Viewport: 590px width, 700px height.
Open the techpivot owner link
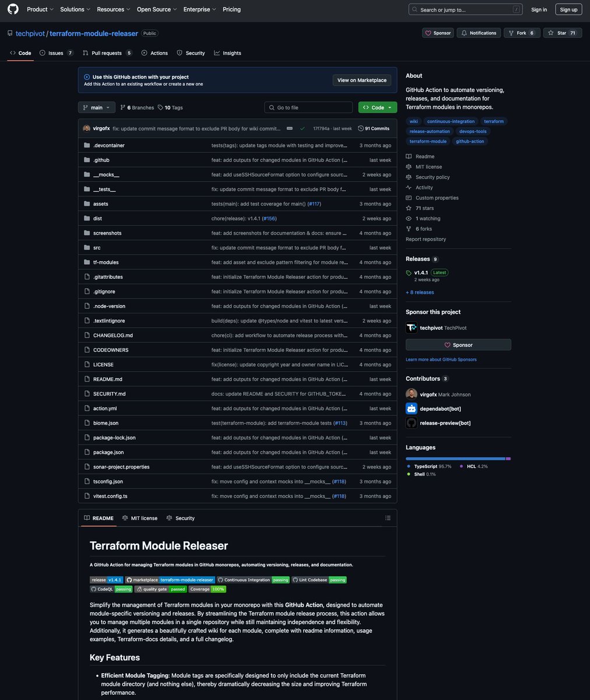(30, 34)
